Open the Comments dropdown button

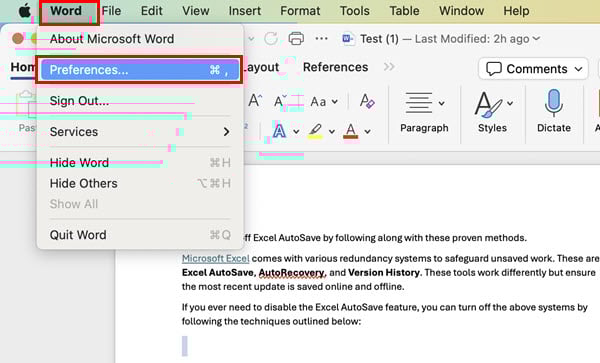point(533,69)
